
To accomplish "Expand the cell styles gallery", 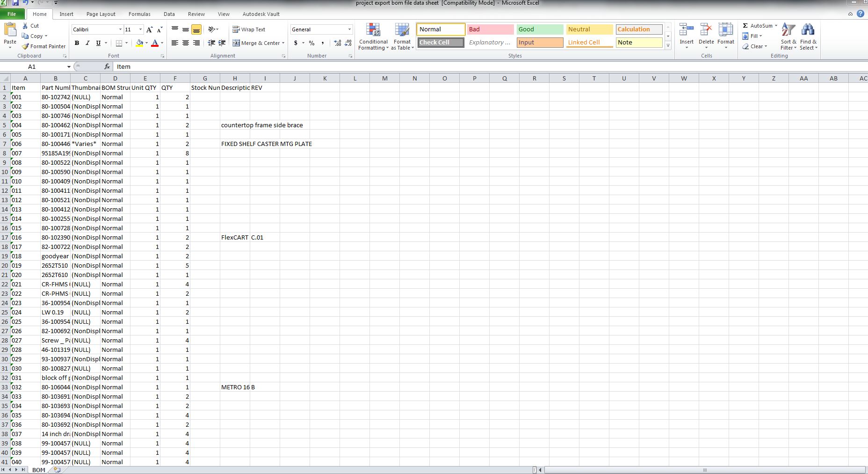I will coord(668,46).
